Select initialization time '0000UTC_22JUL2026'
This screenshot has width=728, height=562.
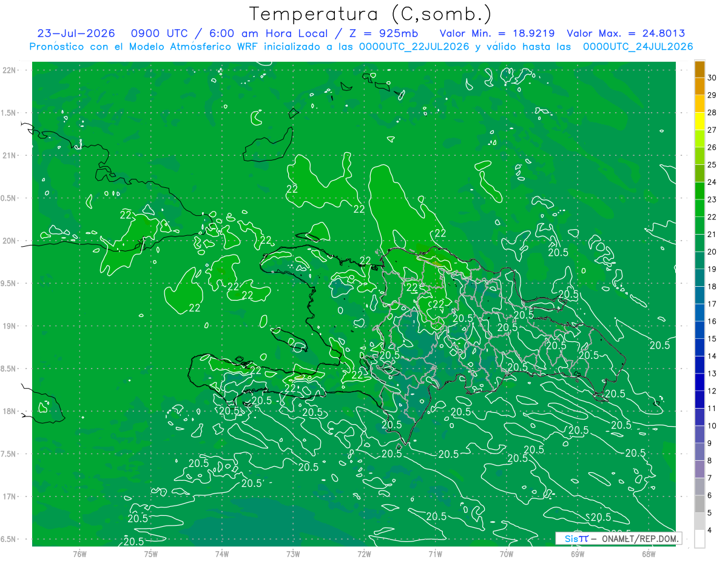412,47
